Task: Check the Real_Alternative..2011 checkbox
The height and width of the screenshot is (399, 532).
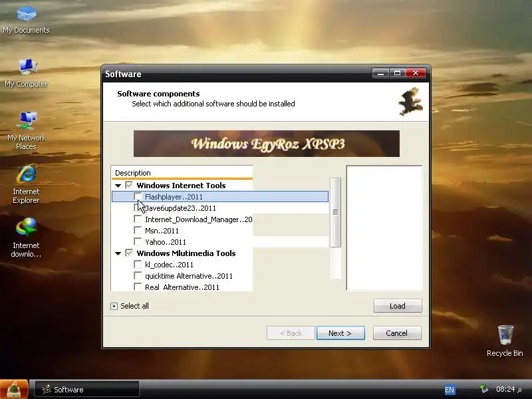Action: point(138,287)
